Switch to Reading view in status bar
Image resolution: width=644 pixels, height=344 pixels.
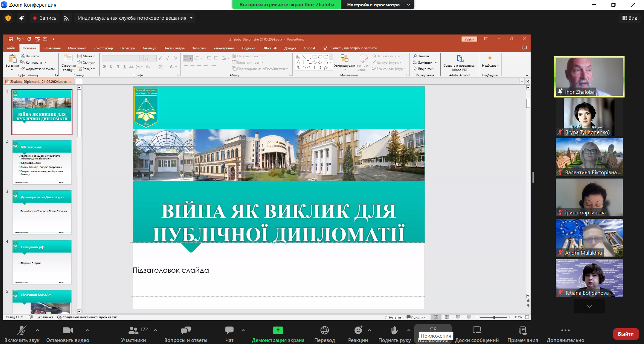click(458, 317)
